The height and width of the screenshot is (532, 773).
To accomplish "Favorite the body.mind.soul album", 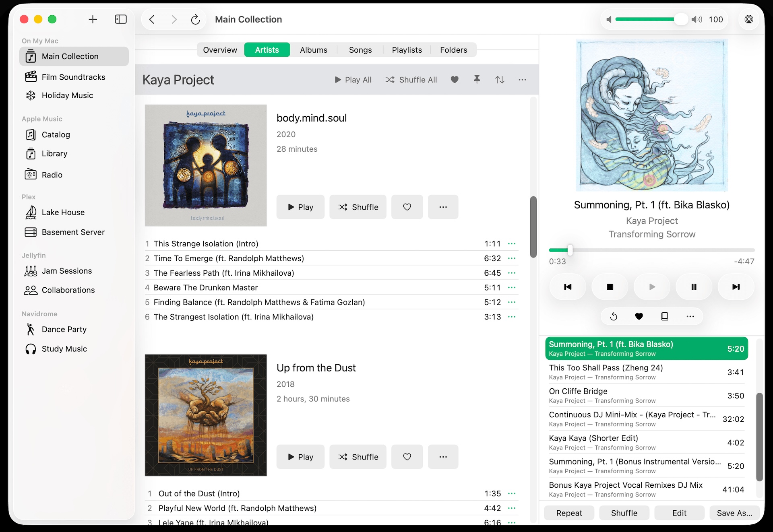I will point(407,207).
